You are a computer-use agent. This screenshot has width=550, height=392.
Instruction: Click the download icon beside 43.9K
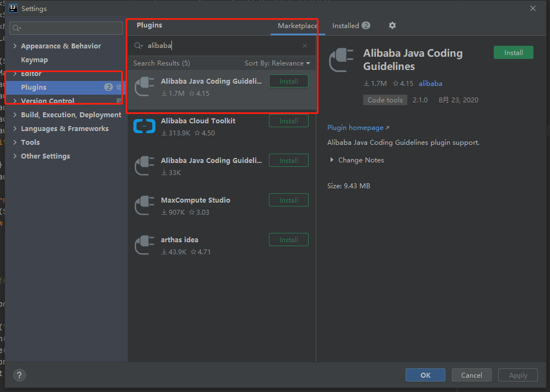164,252
